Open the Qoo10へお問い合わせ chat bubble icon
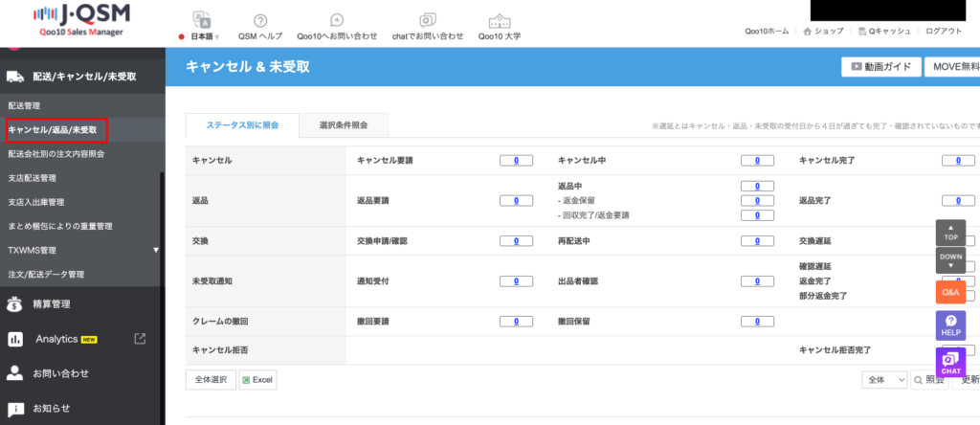This screenshot has height=425, width=980. pyautogui.click(x=336, y=20)
